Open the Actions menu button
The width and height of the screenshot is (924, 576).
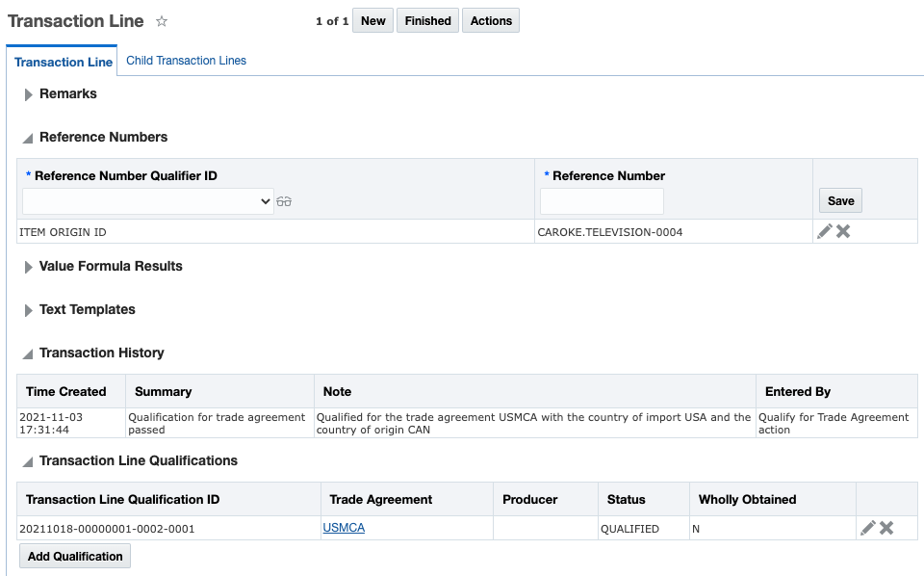click(x=491, y=21)
